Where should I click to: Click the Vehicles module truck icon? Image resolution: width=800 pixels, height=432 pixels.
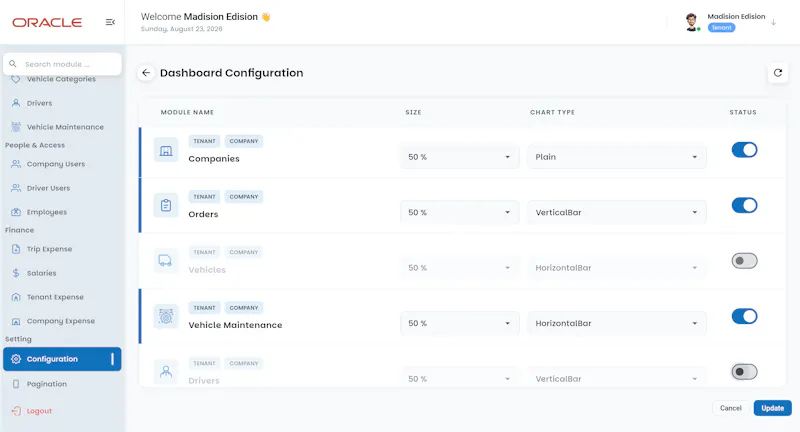pos(166,261)
